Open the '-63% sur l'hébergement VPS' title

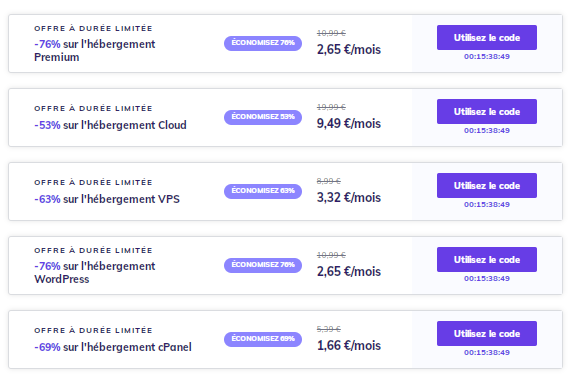pos(107,199)
